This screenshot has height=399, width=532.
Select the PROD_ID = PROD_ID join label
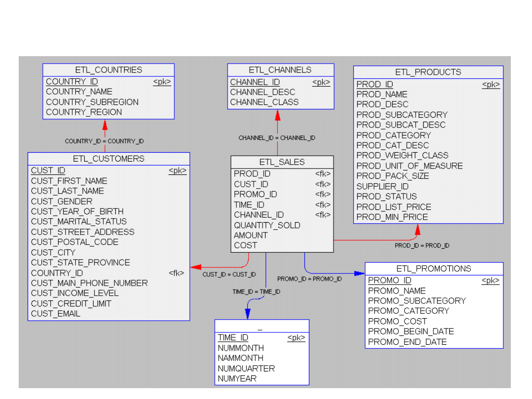[x=422, y=245]
